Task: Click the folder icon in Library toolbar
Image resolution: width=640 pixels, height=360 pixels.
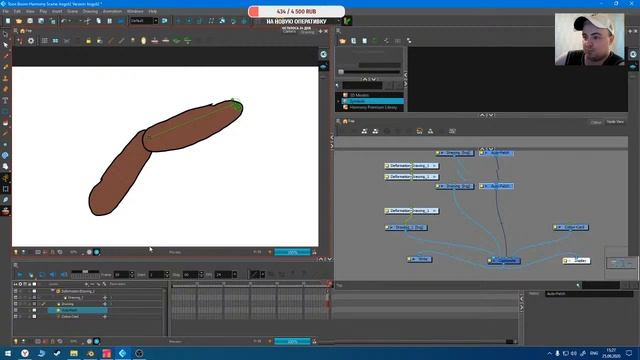Action: (x=342, y=41)
